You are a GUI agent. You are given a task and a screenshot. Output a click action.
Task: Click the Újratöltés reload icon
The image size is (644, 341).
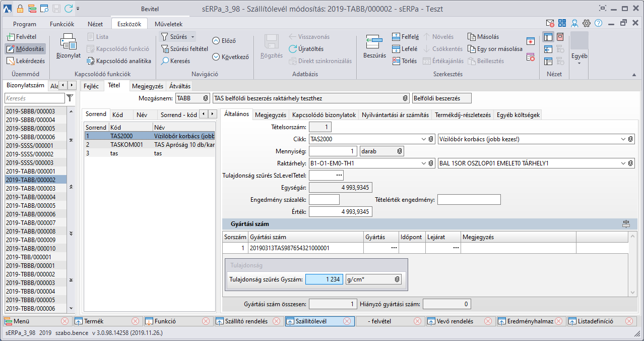click(x=293, y=49)
